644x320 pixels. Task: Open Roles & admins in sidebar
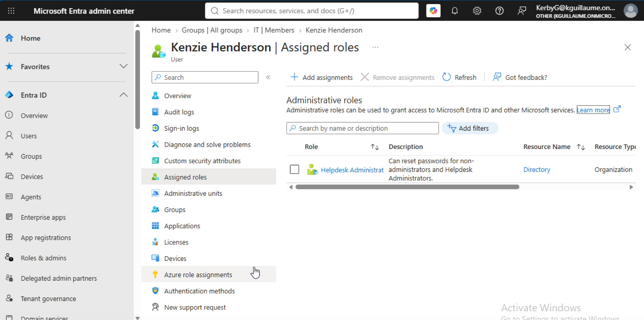pyautogui.click(x=43, y=258)
